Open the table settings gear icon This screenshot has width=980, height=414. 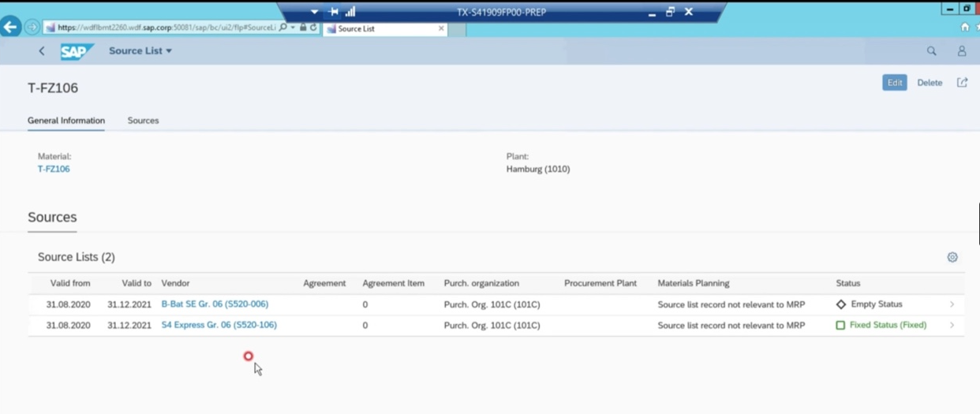[x=952, y=257]
